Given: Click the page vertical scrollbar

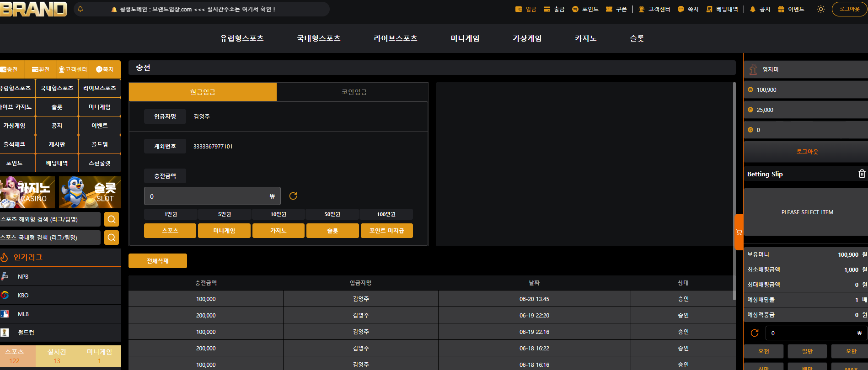Looking at the screenshot, I should [734, 191].
